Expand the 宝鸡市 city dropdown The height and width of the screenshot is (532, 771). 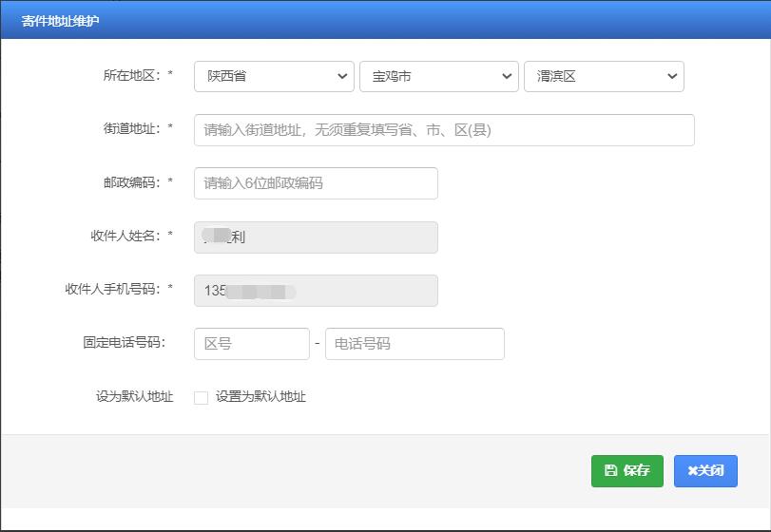(438, 76)
